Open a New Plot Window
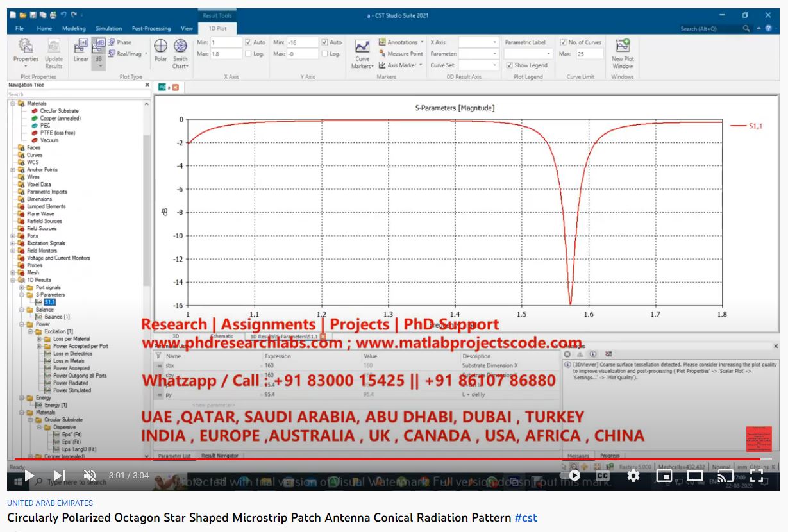This screenshot has height=532, width=788. 622,53
